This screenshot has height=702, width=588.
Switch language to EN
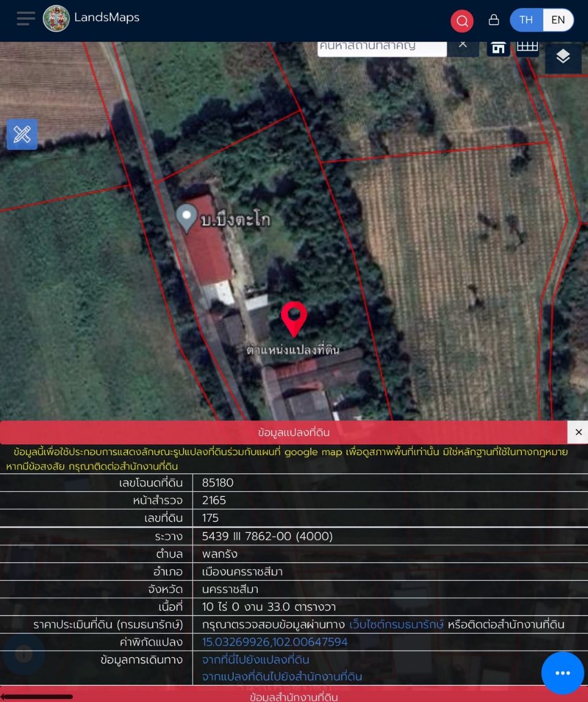558,20
